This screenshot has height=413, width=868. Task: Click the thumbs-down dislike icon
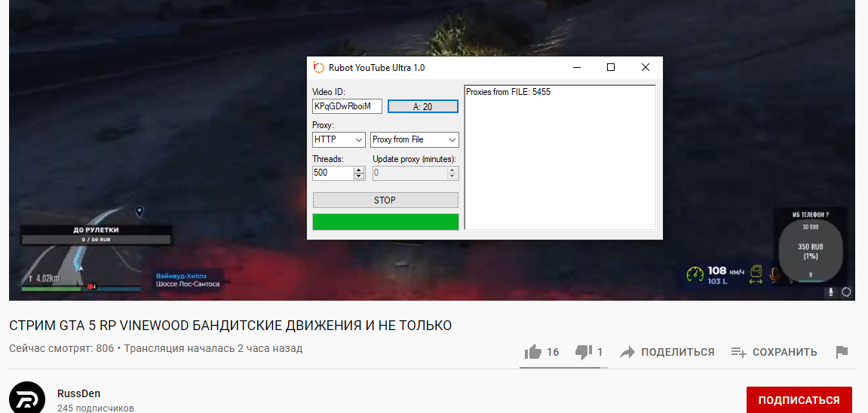pyautogui.click(x=583, y=352)
